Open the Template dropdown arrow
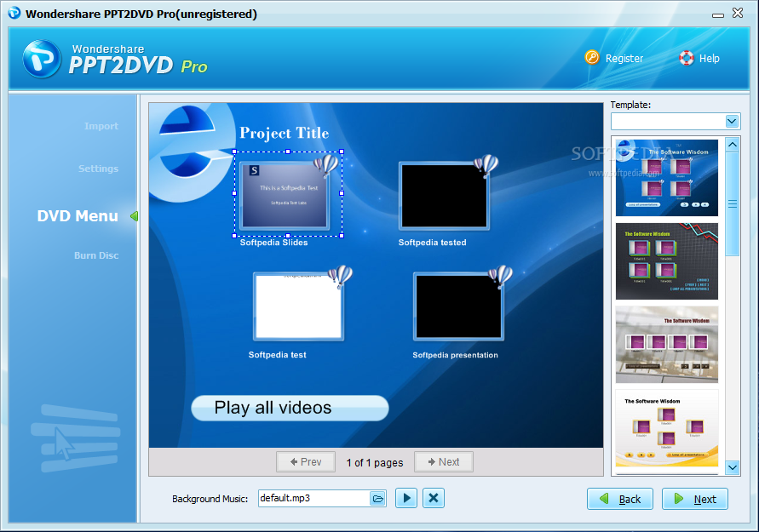The image size is (759, 532). (x=732, y=121)
